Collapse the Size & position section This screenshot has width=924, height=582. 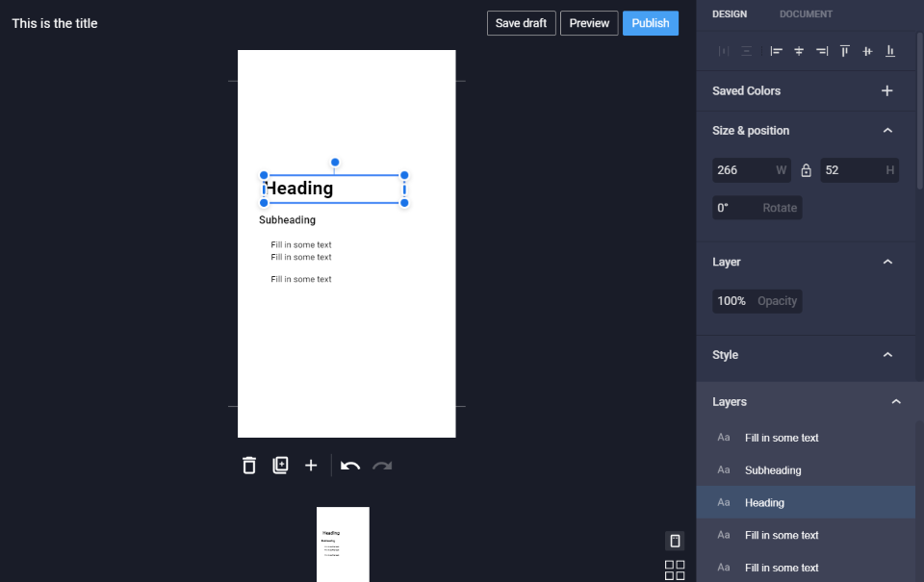(x=887, y=130)
